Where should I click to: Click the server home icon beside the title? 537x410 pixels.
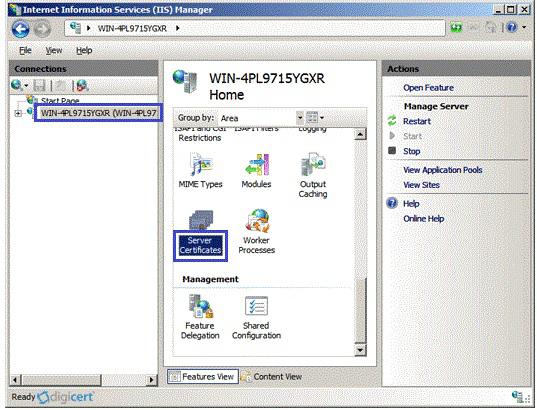coord(185,82)
